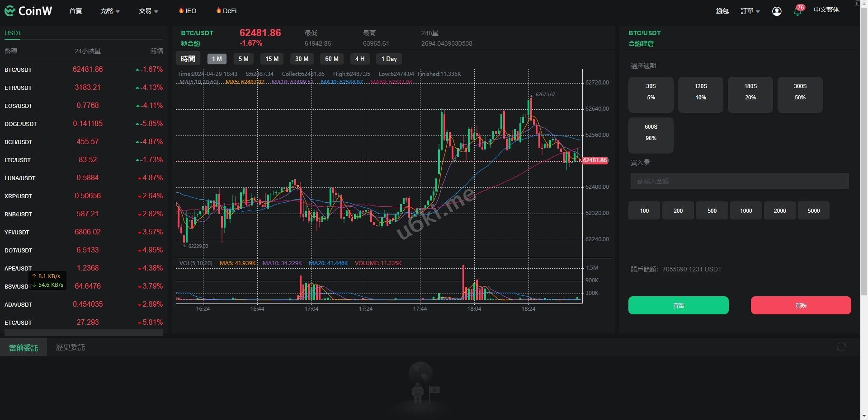Viewport: 868px width, 420px height.
Task: Open the user account profile icon
Action: tap(777, 11)
